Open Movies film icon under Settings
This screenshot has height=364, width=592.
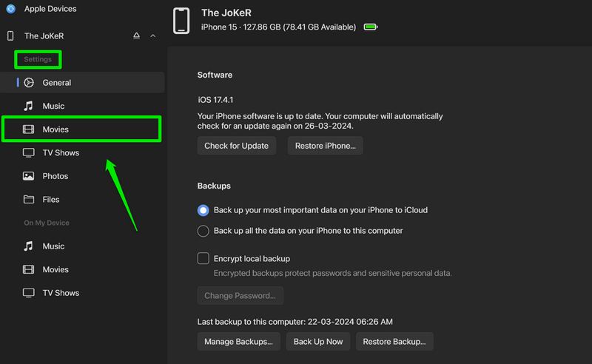(29, 129)
